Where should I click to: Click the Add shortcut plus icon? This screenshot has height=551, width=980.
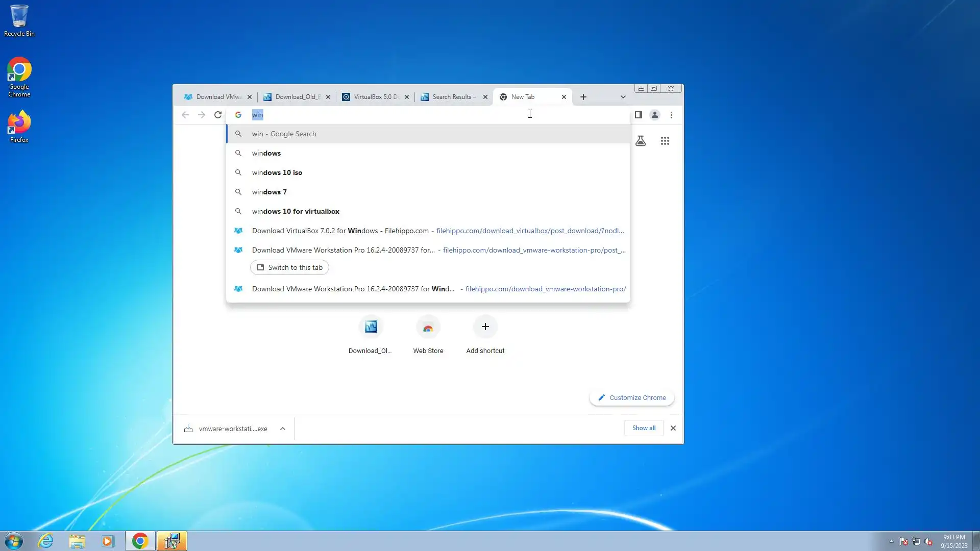(x=485, y=327)
